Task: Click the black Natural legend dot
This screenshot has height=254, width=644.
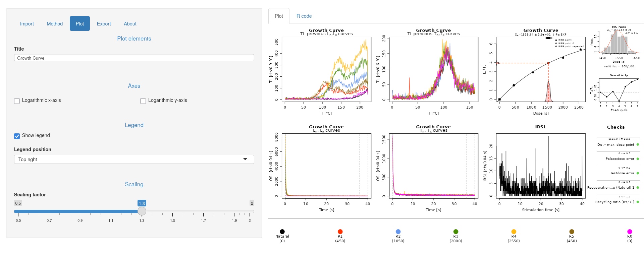Action: click(282, 232)
